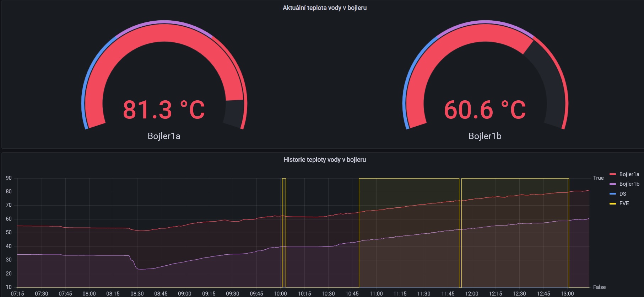
Task: Select the Bojler1b label under the right gauge
Action: tap(485, 136)
